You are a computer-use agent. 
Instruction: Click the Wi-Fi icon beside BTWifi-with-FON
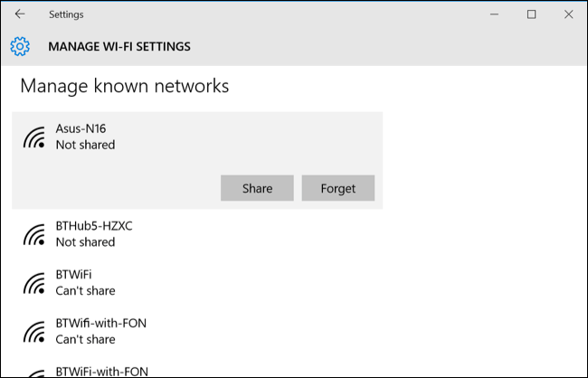(34, 332)
